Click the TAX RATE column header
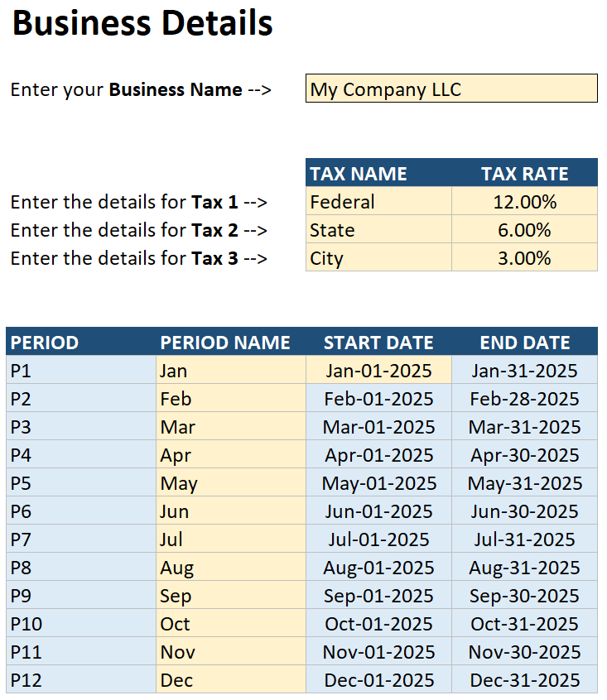 (x=524, y=174)
